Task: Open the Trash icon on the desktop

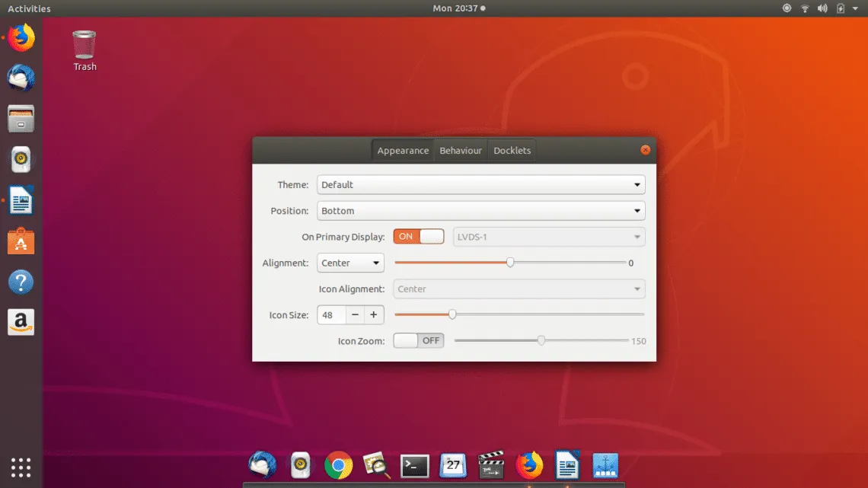Action: (85, 44)
